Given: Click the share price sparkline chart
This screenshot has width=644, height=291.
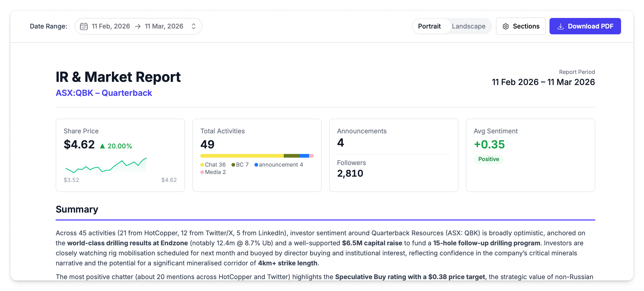Looking at the screenshot, I should point(106,166).
